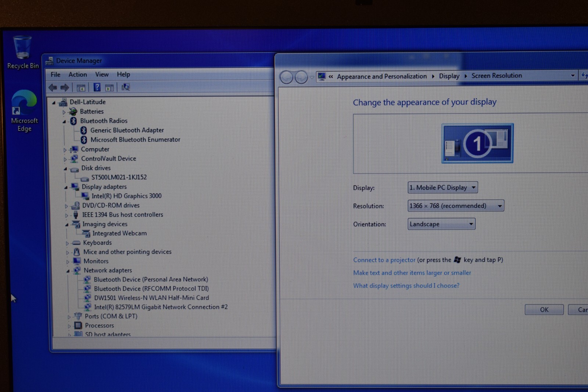Open the Resolution dropdown showing 1366 × 768
Image resolution: width=588 pixels, height=392 pixels.
click(x=456, y=206)
